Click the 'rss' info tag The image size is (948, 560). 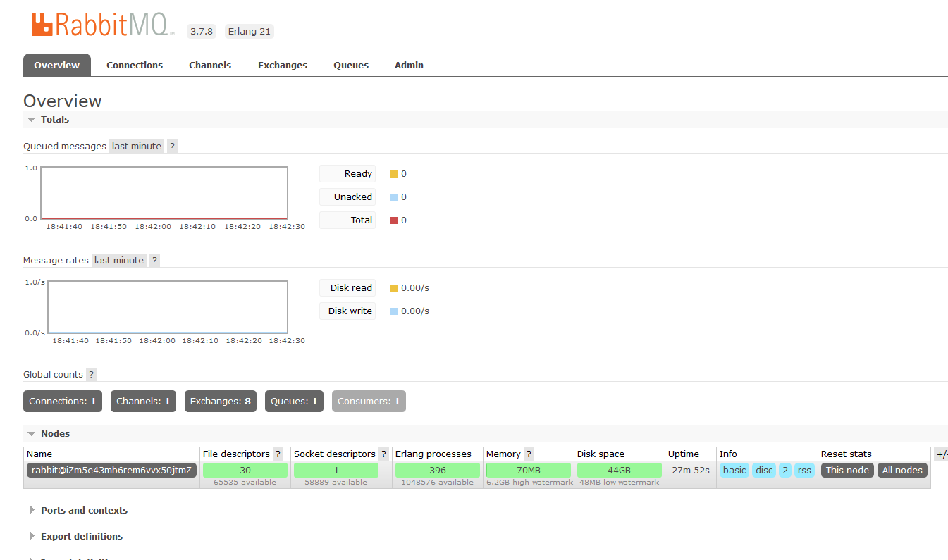804,470
